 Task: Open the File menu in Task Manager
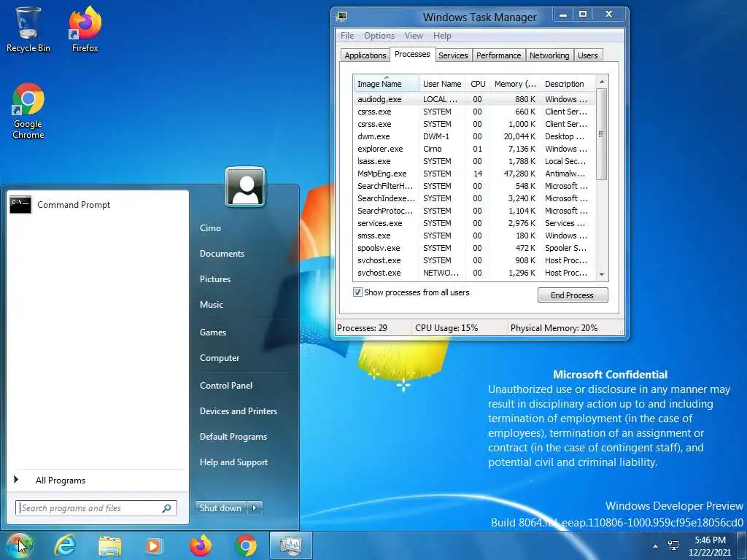[x=347, y=36]
